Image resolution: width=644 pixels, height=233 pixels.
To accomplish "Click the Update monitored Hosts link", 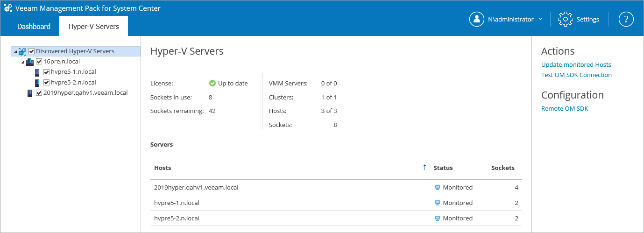I will pos(576,65).
